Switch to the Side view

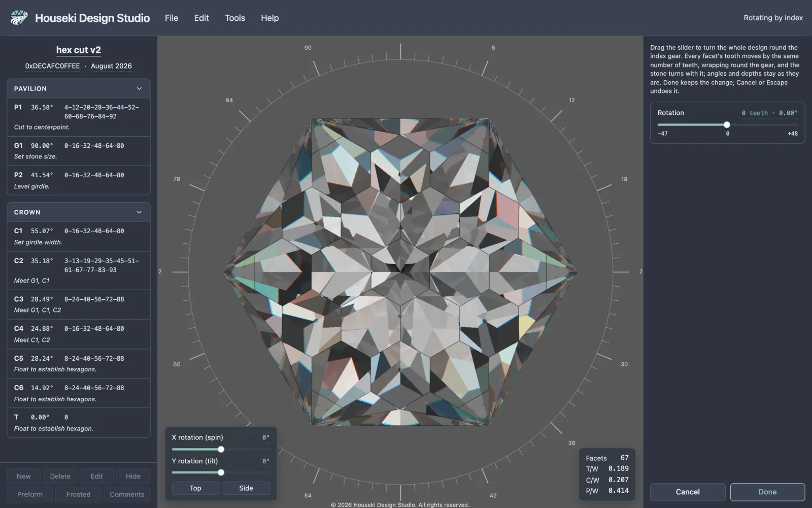coord(246,488)
